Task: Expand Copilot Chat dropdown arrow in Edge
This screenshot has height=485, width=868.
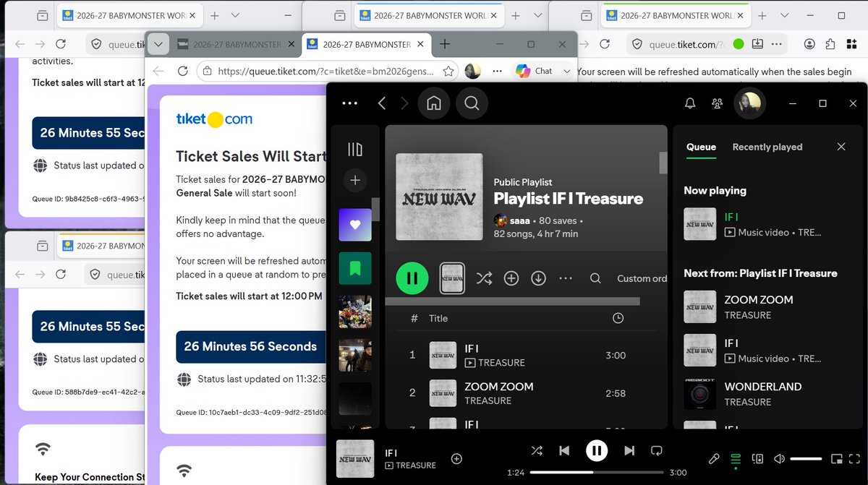Action: (566, 71)
